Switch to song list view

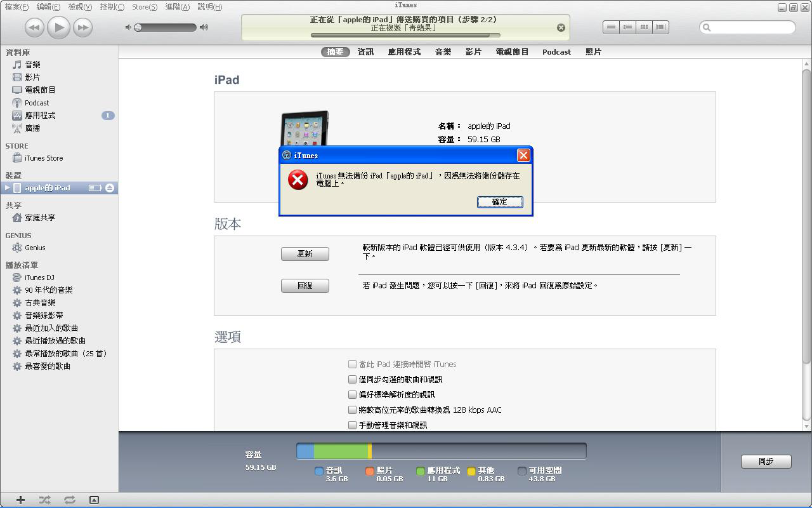[x=611, y=27]
